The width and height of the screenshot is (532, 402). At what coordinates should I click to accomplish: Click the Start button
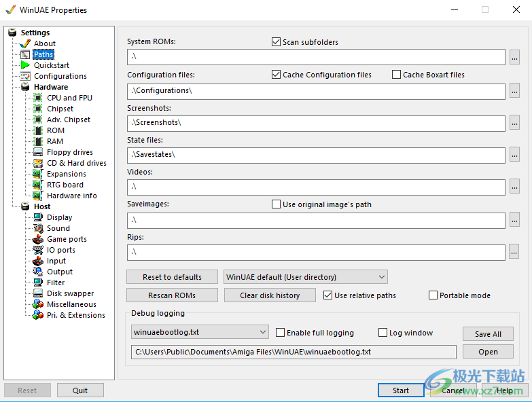point(401,390)
